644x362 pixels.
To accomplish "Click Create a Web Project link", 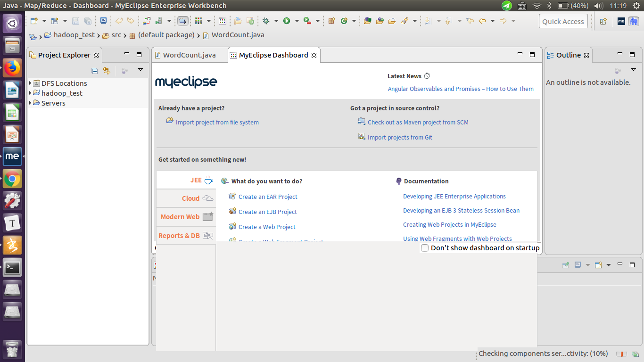I will [267, 227].
